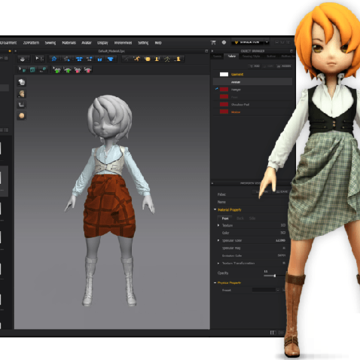Open the Display menu

click(x=102, y=43)
